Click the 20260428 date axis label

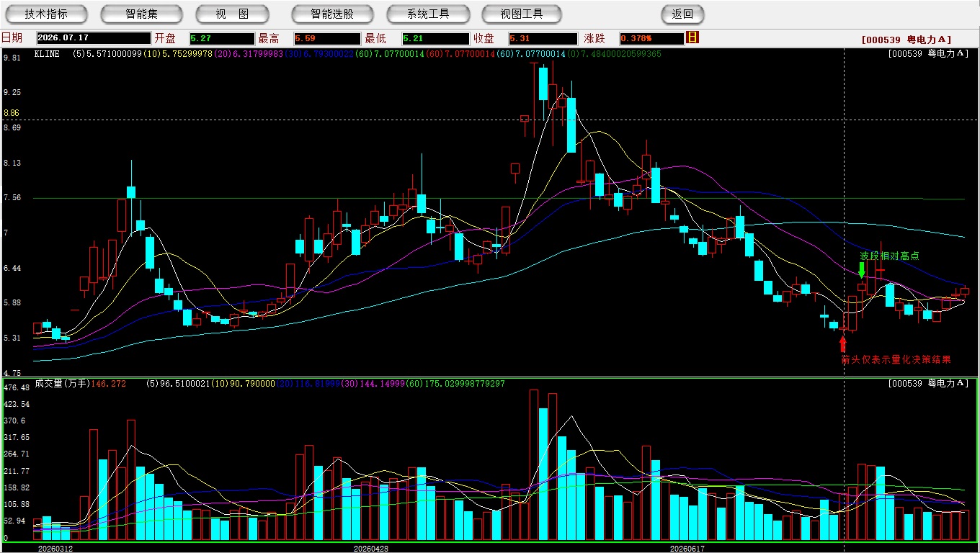click(x=371, y=548)
